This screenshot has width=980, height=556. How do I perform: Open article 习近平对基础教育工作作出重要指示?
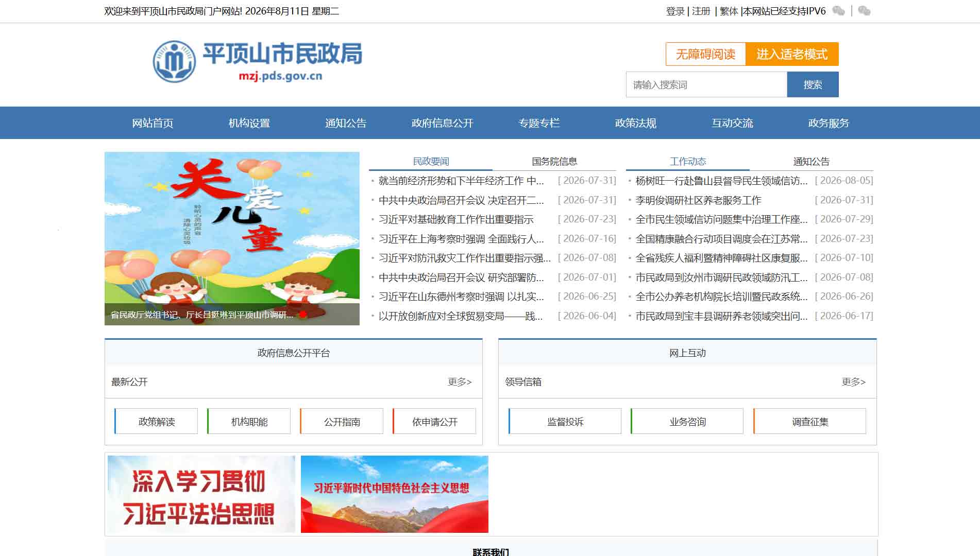click(456, 219)
